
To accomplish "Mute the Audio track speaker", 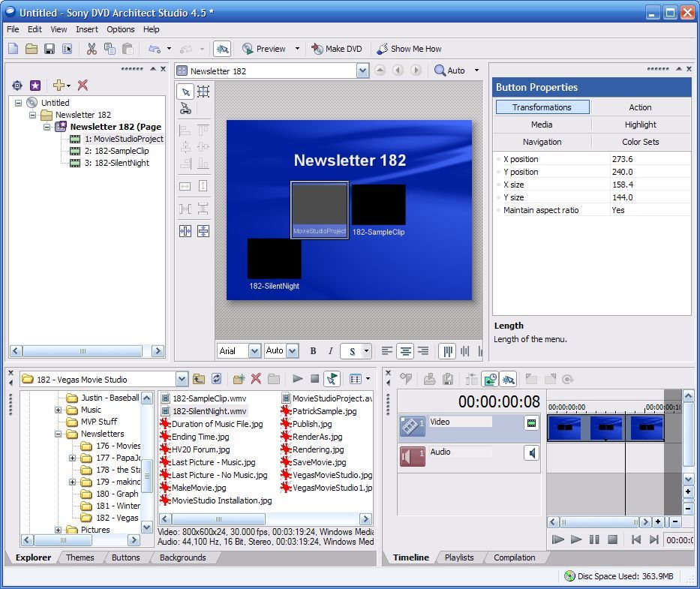I will (531, 453).
